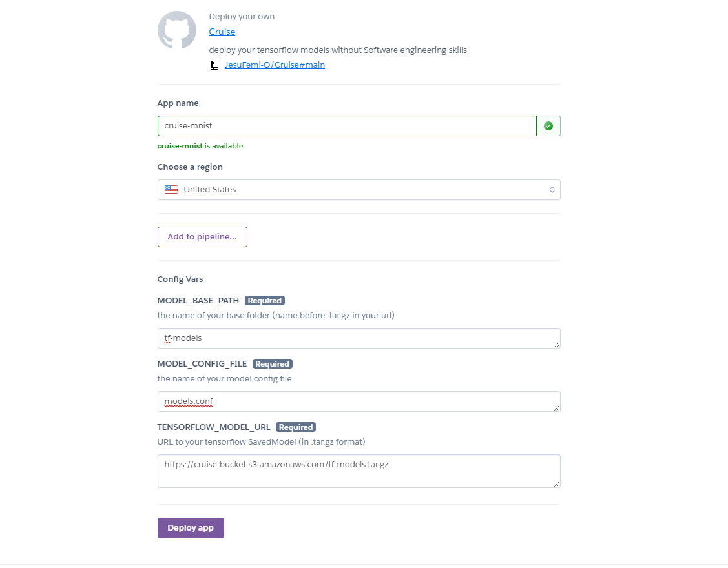Click the MODEL_CONFIG_FILE resize handle
The image size is (728, 568).
[557, 407]
